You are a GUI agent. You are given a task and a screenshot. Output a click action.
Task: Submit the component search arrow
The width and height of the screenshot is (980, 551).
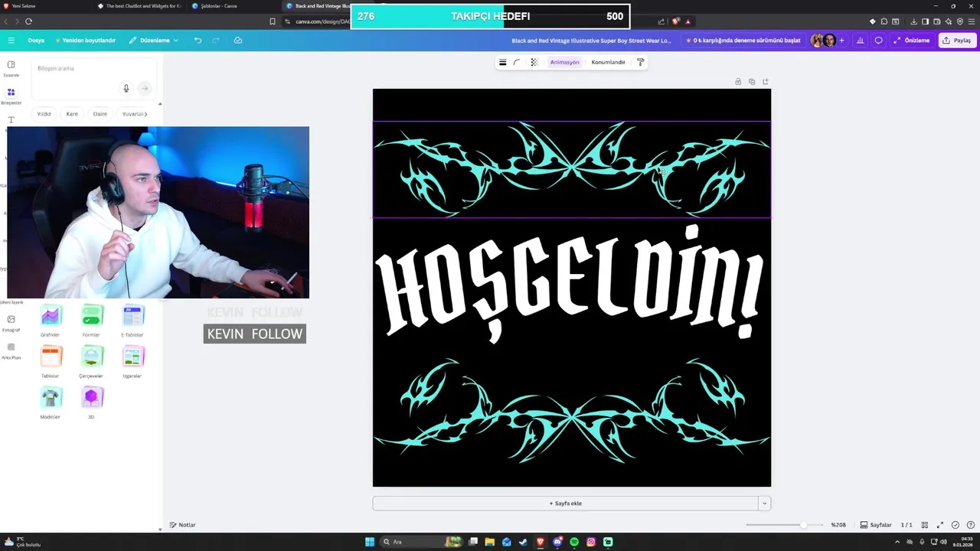pyautogui.click(x=144, y=88)
